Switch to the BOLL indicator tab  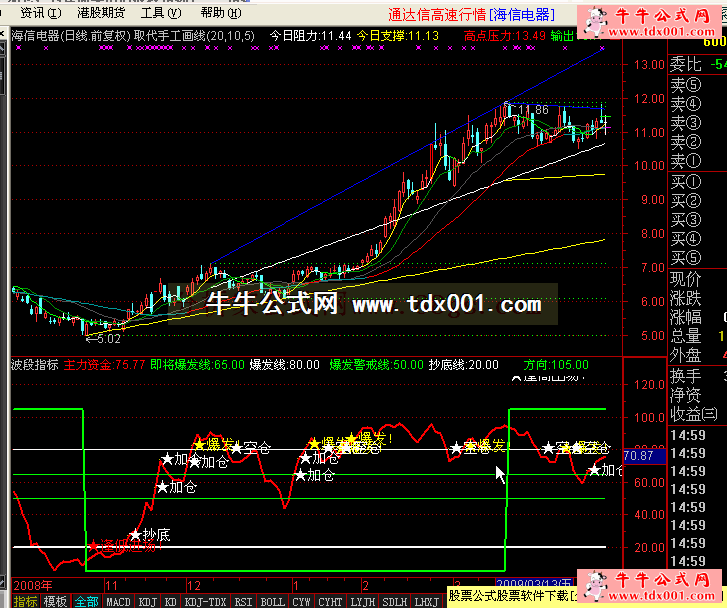272,602
